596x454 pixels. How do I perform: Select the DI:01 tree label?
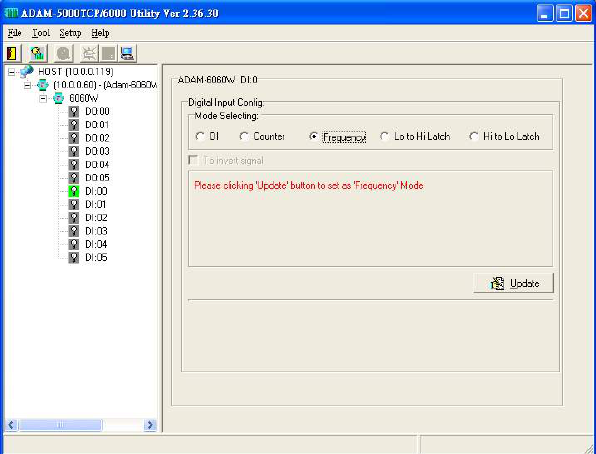point(95,205)
